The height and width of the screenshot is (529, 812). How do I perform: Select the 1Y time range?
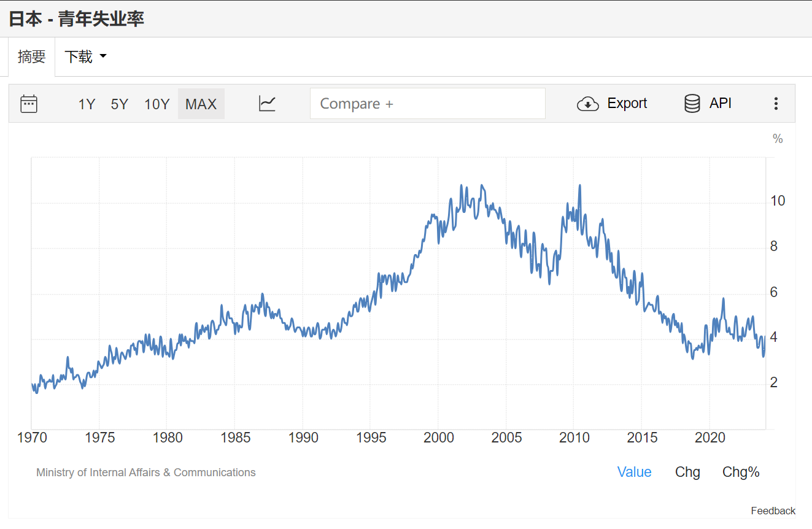click(x=87, y=104)
